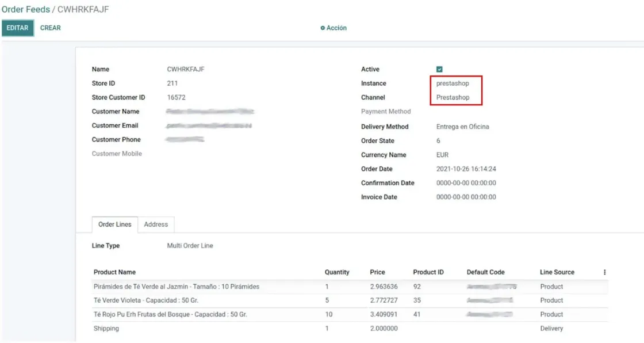Screen dimensions: 644x343
Task: Sort by Quantity column header
Action: click(x=337, y=272)
